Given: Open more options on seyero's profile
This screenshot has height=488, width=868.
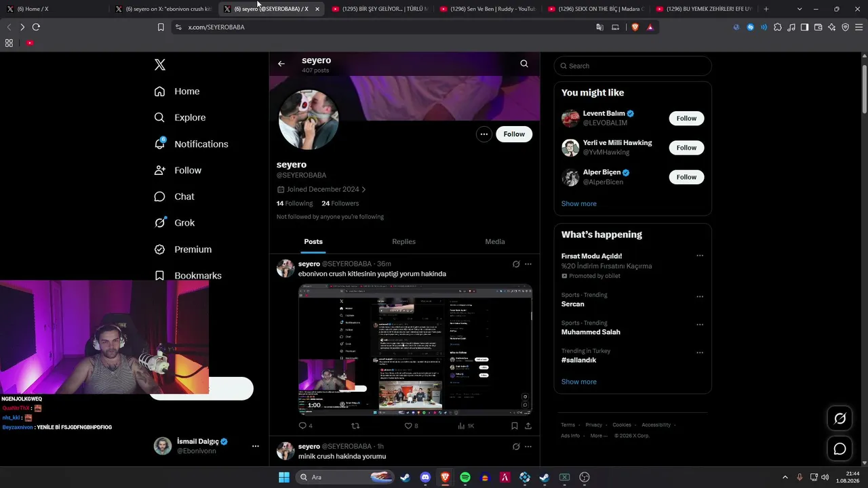Looking at the screenshot, I should [x=484, y=134].
